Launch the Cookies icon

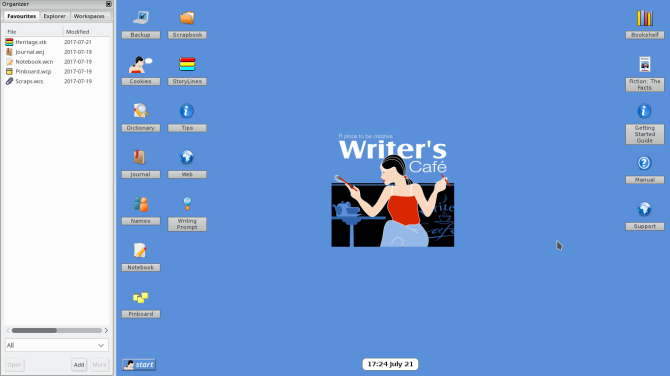(x=141, y=65)
